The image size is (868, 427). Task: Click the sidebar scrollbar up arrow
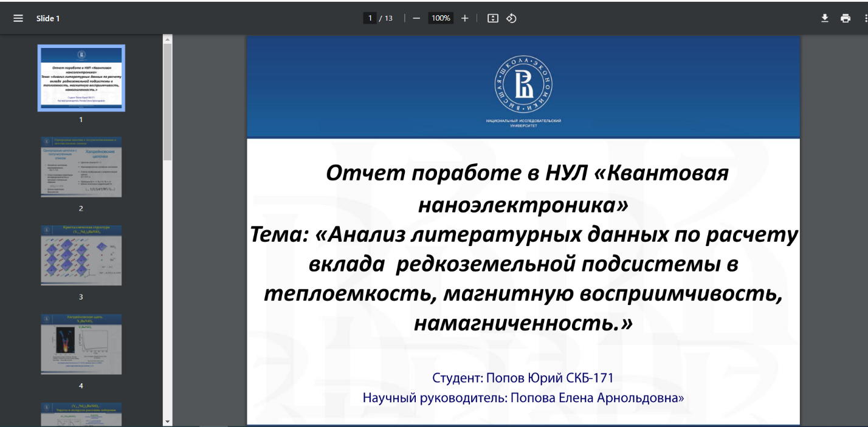point(168,39)
